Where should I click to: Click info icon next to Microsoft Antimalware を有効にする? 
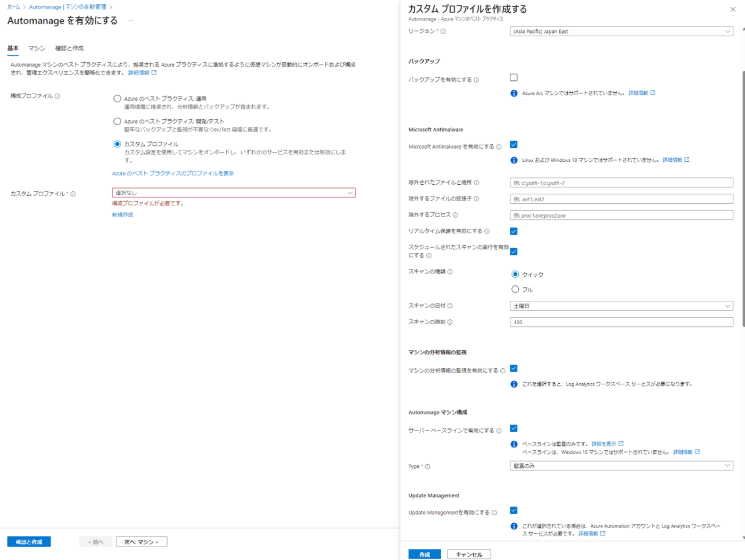[499, 147]
